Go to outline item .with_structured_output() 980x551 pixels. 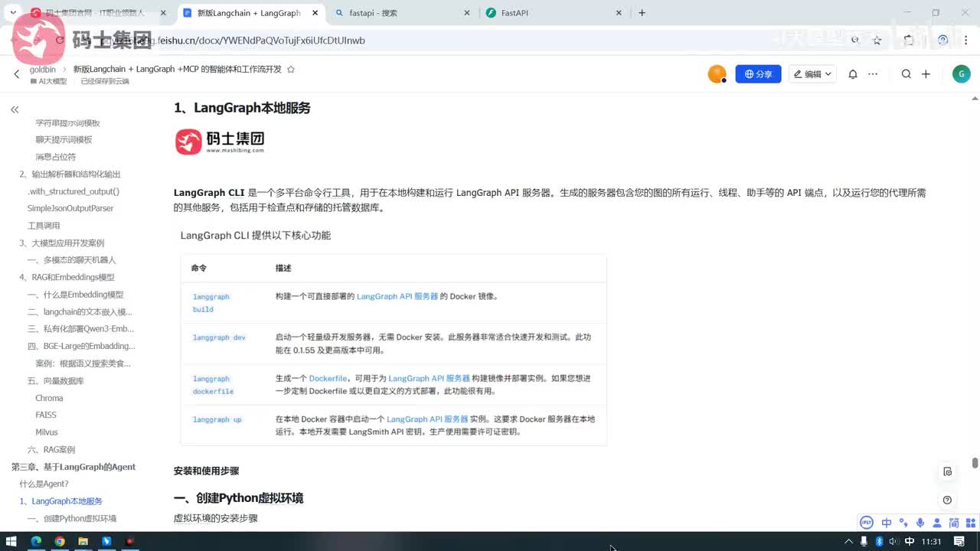[73, 191]
